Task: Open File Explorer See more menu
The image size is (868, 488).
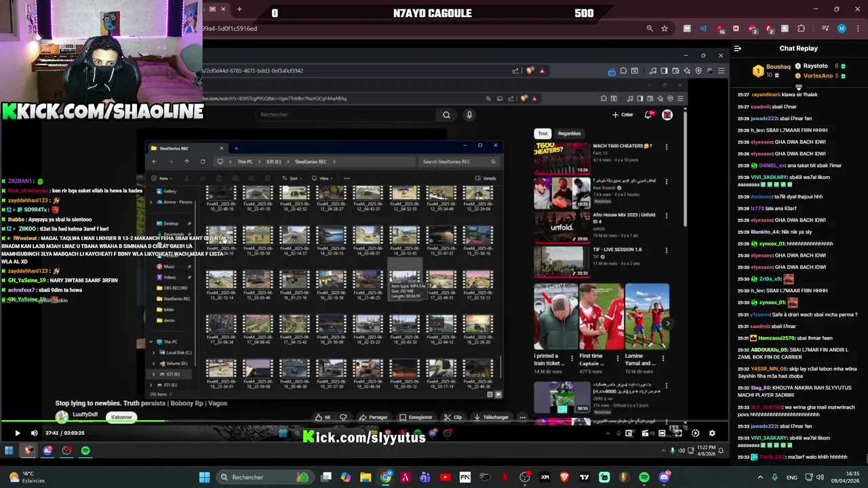Action: pyautogui.click(x=347, y=178)
